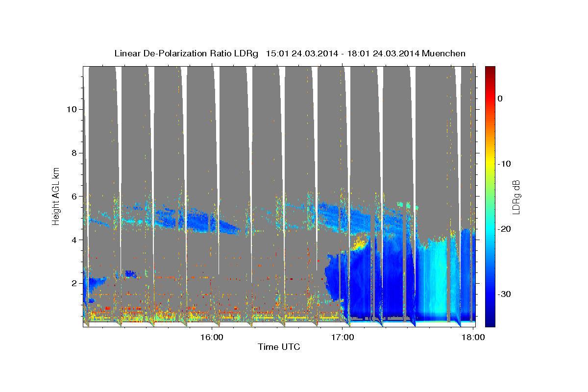Click the 'Time UTC' x-axis label
The width and height of the screenshot is (588, 392).
279,347
